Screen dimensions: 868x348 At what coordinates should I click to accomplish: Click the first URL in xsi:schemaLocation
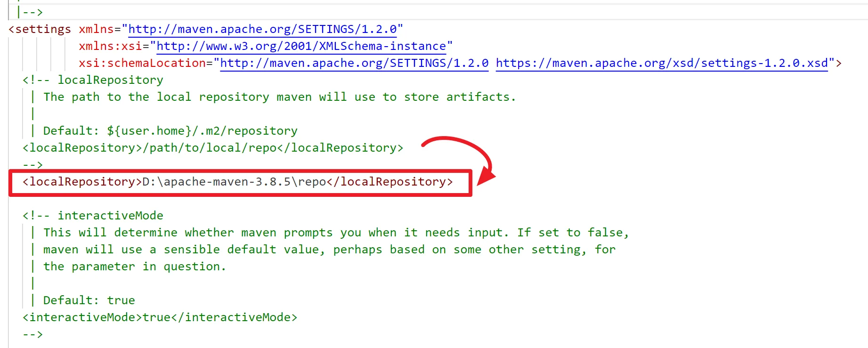click(x=354, y=63)
